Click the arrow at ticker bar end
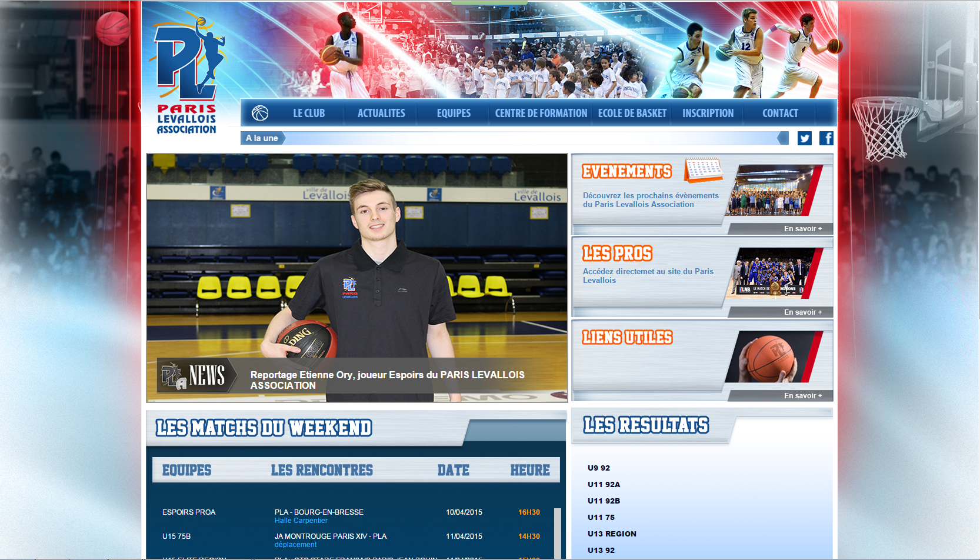The height and width of the screenshot is (560, 980). (783, 138)
